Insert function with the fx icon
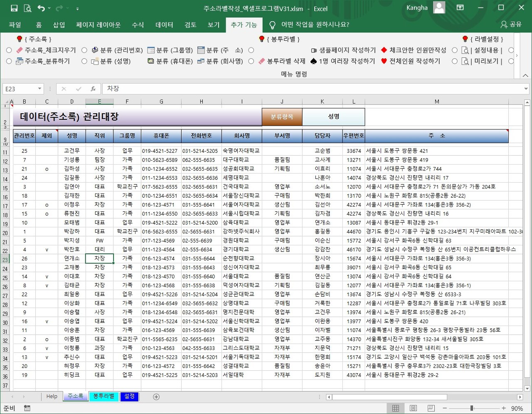The image size is (532, 414). coord(93,89)
